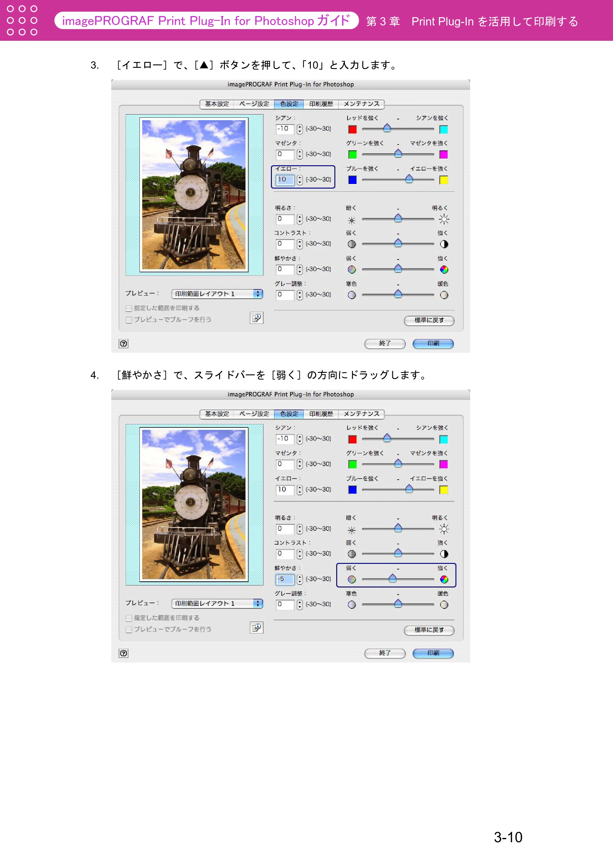Image resolution: width=613 pixels, height=868 pixels.
Task: Open preview layout dropdown in lower dialog
Action: [217, 603]
